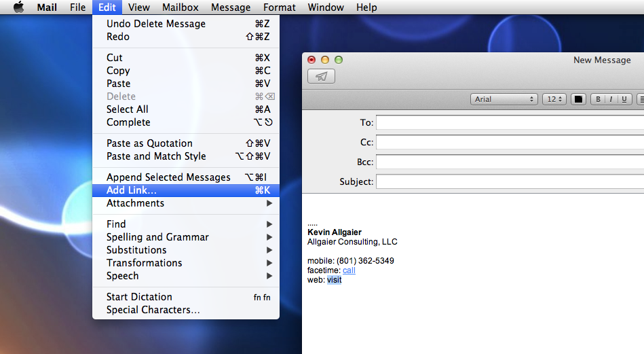The image size is (644, 354).
Task: Open the Mailbox menu
Action: [181, 7]
